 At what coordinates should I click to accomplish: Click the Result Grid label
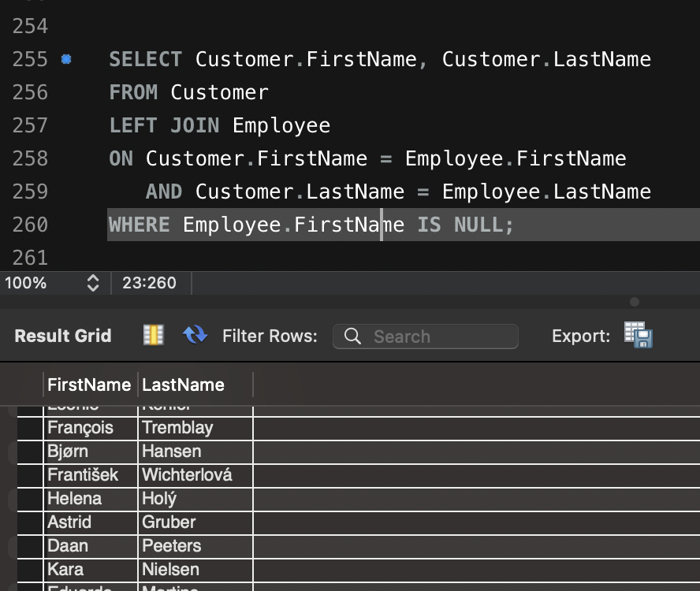point(63,336)
